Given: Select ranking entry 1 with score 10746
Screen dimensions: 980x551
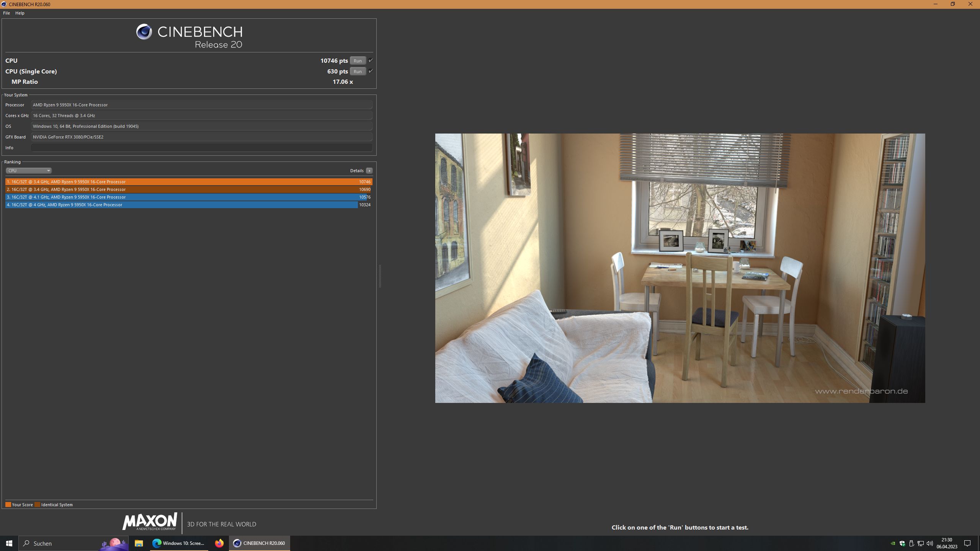Looking at the screenshot, I should (189, 182).
